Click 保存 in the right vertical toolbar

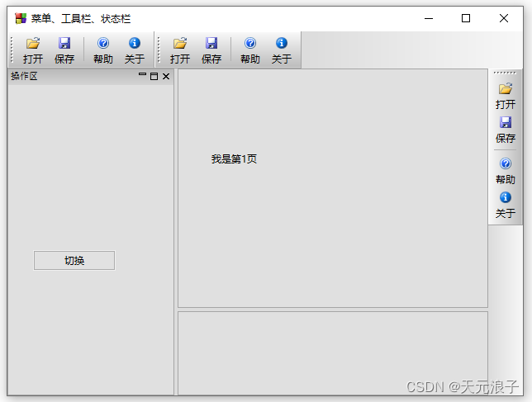(x=506, y=130)
